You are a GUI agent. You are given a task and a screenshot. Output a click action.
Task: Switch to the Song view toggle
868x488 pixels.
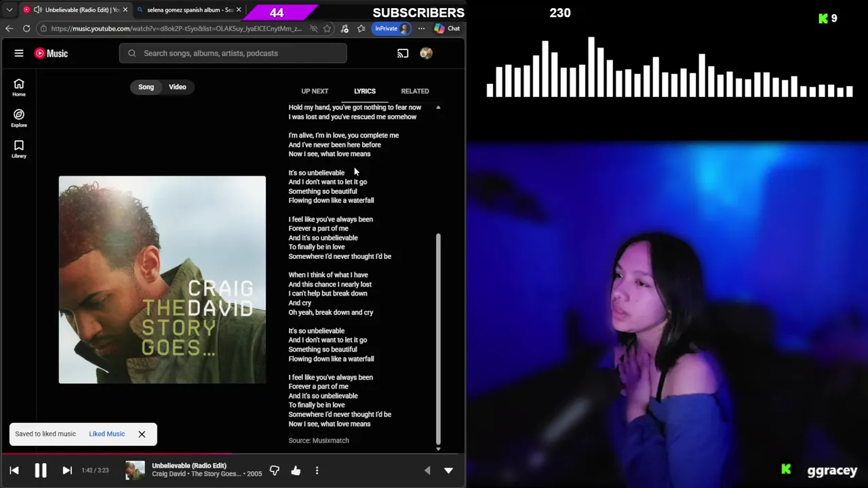(146, 87)
